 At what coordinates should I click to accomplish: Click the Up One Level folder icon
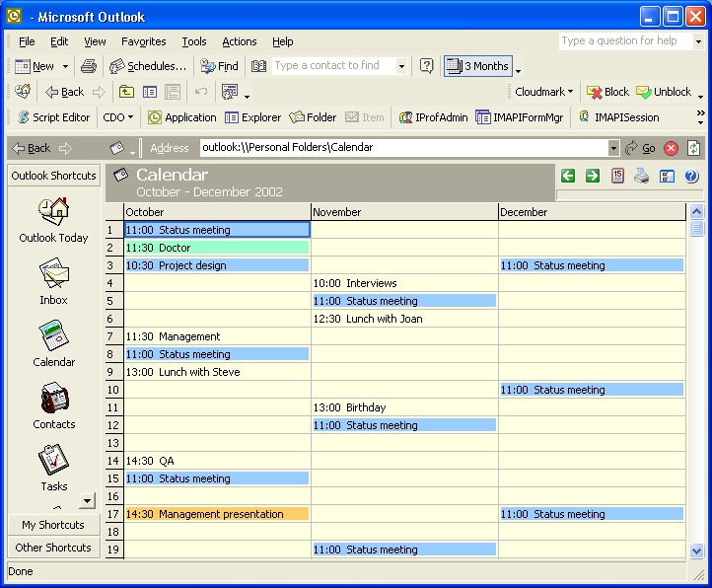tap(126, 92)
